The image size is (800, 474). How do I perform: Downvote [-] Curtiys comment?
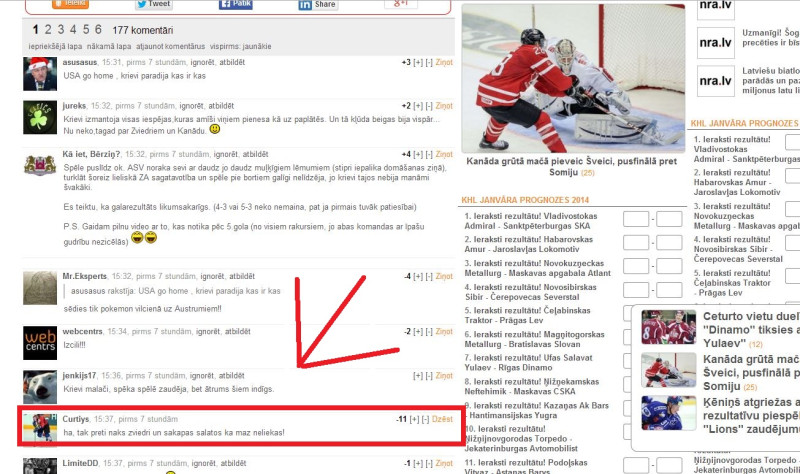click(x=425, y=419)
